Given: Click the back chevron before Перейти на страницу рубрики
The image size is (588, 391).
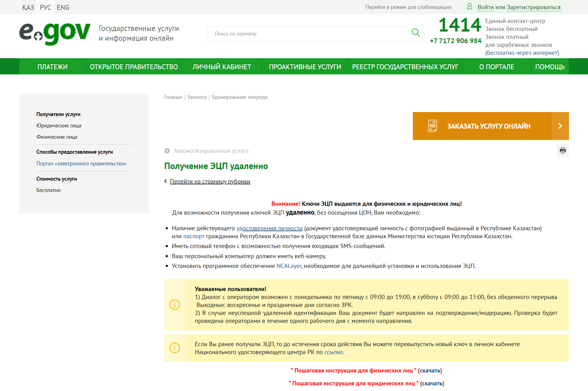Looking at the screenshot, I should (x=166, y=181).
